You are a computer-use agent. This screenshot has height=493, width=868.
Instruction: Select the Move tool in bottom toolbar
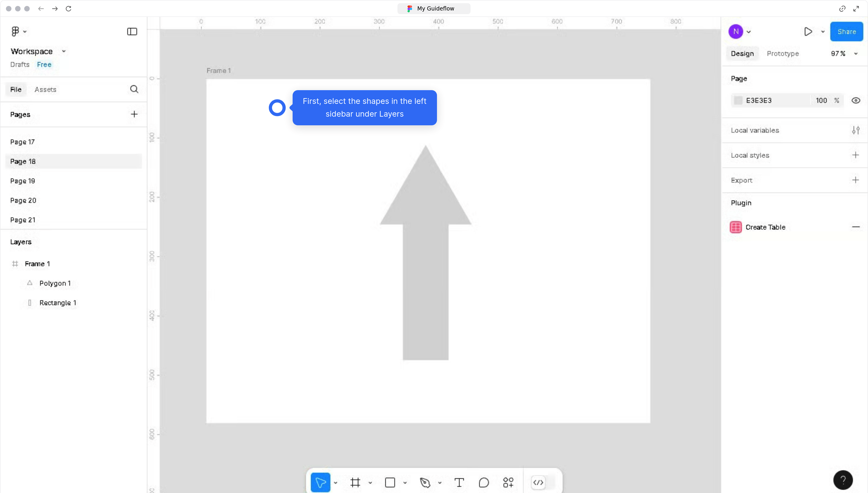click(x=321, y=482)
